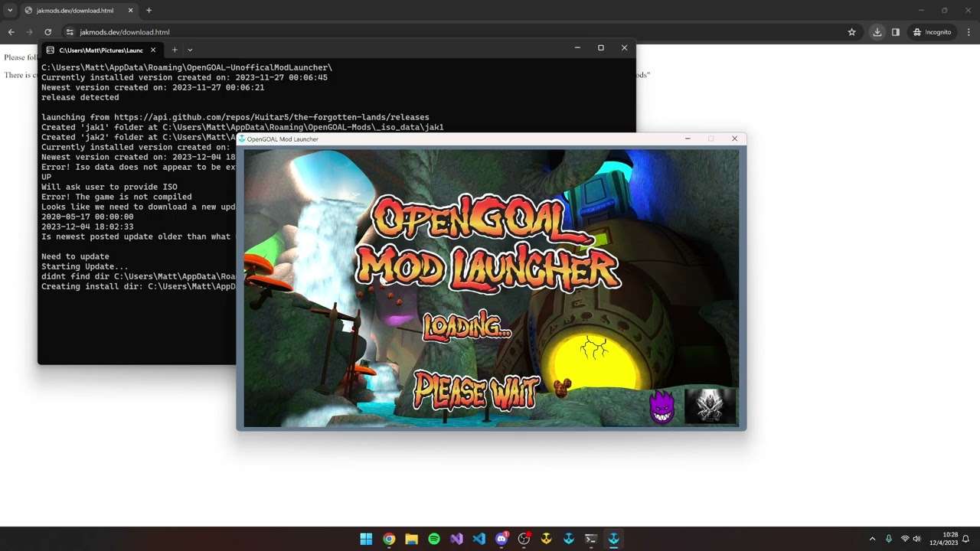Close the terminal tab
The width and height of the screenshot is (980, 551).
(x=153, y=50)
